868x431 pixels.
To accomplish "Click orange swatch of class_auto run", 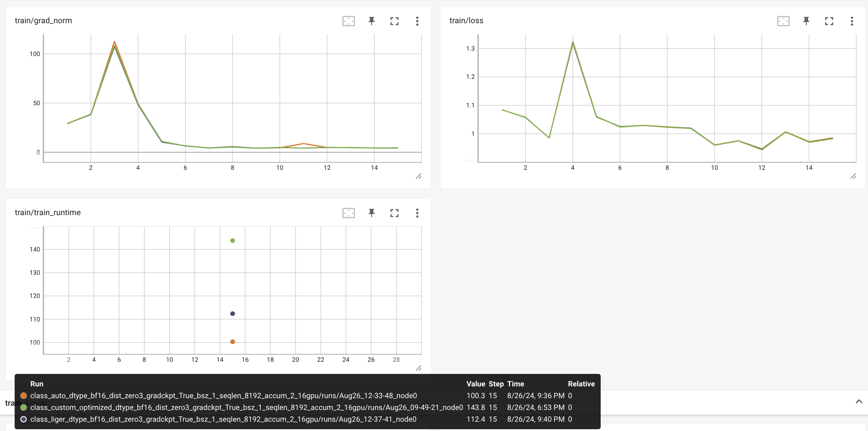I will click(x=24, y=396).
